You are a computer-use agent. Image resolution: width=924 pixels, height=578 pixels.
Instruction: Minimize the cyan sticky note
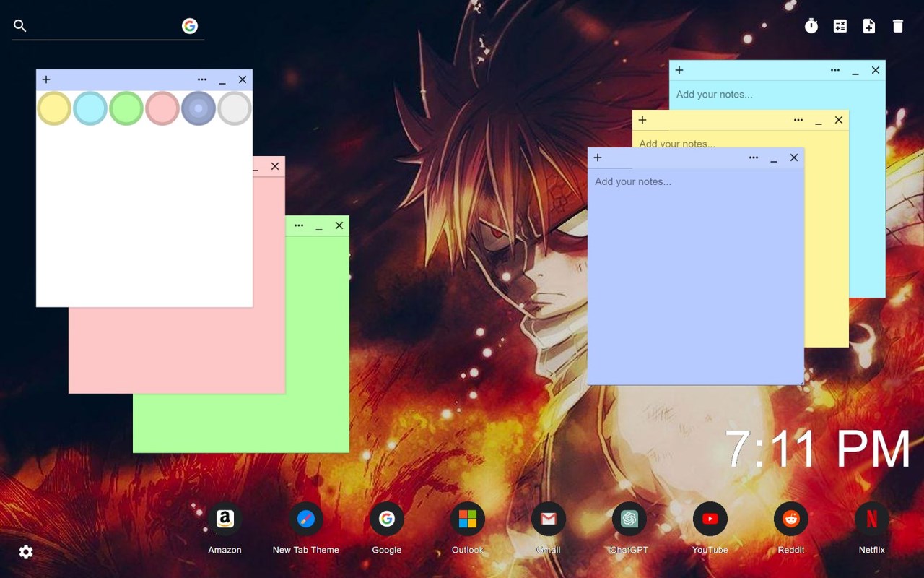[855, 71]
